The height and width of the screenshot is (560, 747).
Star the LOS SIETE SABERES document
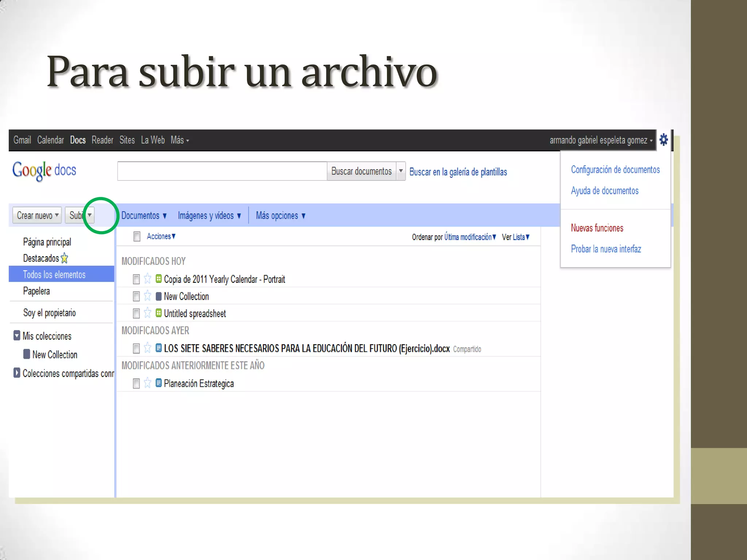pos(147,348)
